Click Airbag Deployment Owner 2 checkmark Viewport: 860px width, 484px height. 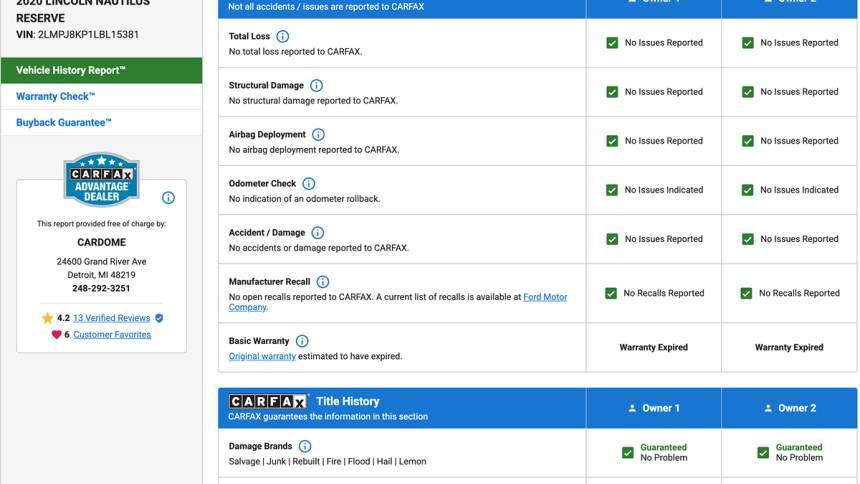click(748, 141)
